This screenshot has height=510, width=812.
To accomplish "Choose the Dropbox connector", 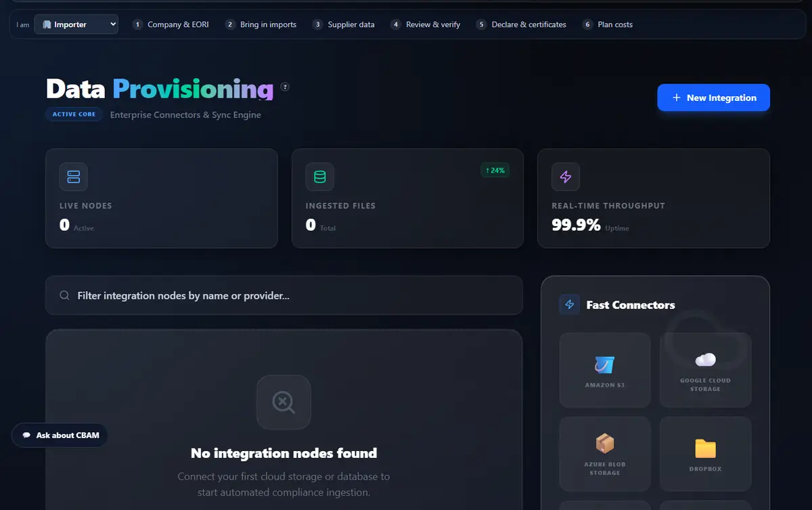I will click(x=705, y=454).
